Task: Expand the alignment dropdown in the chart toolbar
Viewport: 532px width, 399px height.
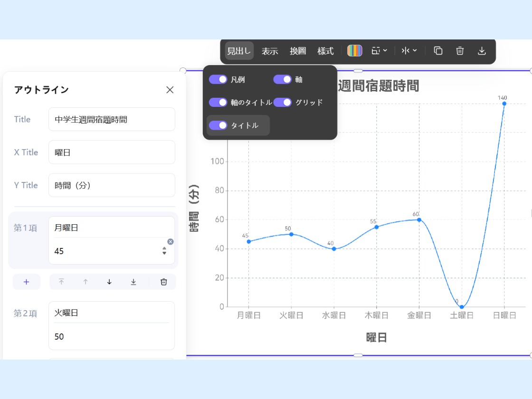Action: tap(409, 51)
